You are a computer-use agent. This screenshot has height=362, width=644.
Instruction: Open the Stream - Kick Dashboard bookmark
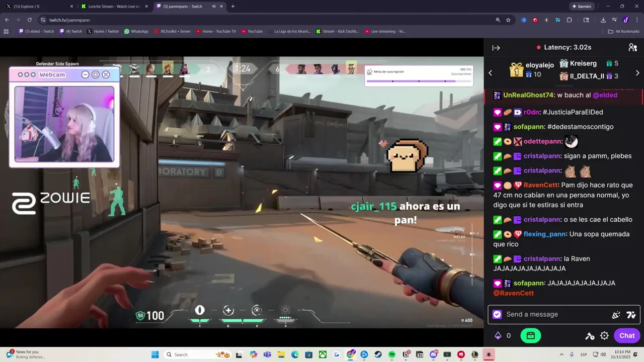point(338,31)
